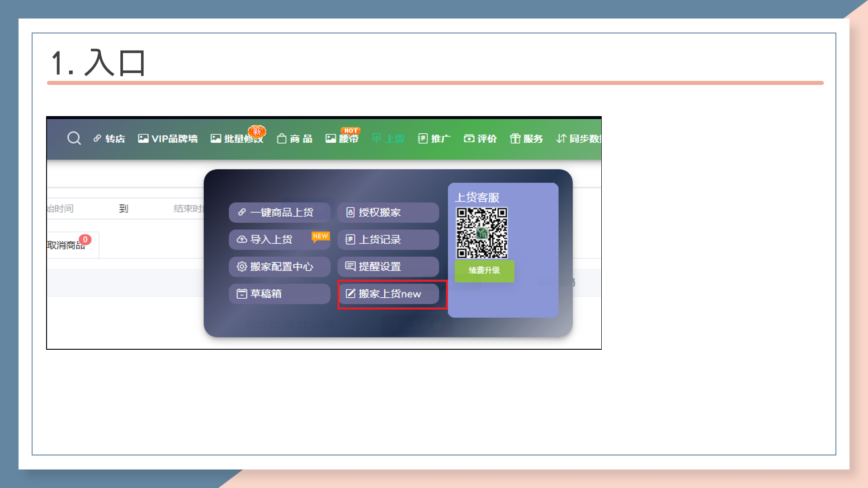Open the VIP品牌墙 menu item
This screenshot has width=868, height=488.
[x=168, y=139]
